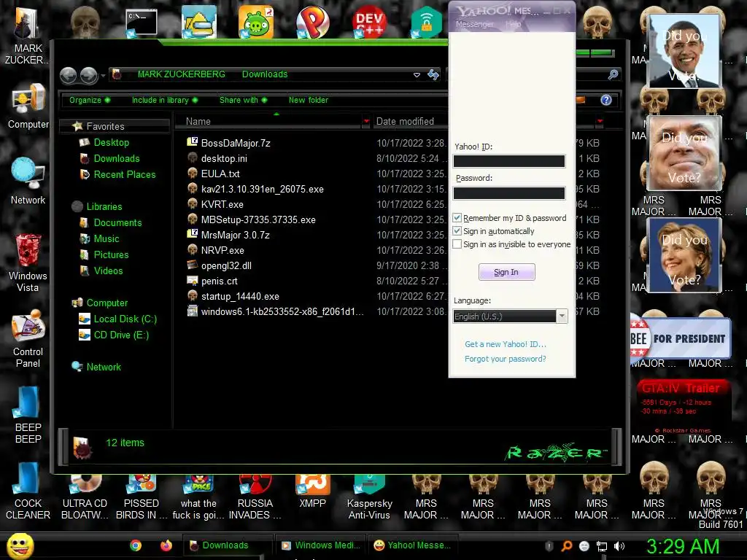This screenshot has height=560, width=747.
Task: Open the BEEP BEEP desktop shortcut
Action: 28,415
